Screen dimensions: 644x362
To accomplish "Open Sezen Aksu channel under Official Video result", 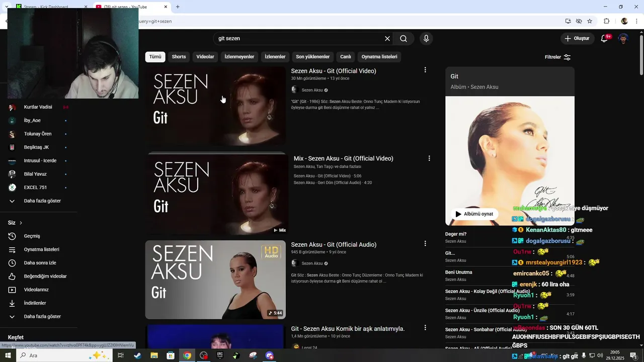I will coord(312,90).
